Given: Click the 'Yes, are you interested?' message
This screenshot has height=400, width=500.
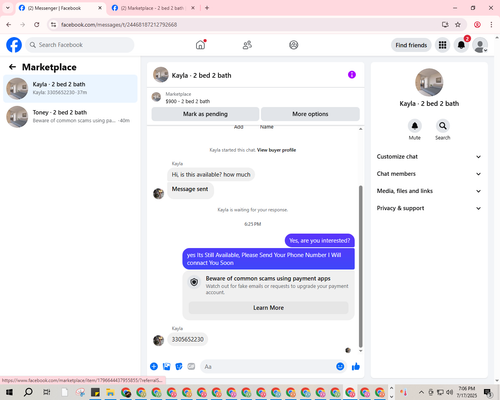Looking at the screenshot, I should click(320, 240).
